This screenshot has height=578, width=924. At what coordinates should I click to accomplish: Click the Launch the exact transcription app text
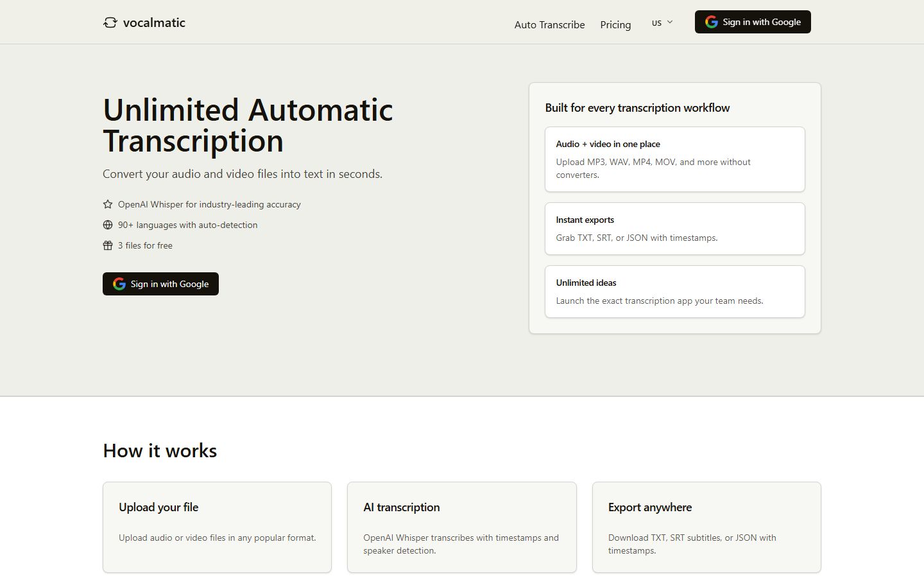coord(660,301)
